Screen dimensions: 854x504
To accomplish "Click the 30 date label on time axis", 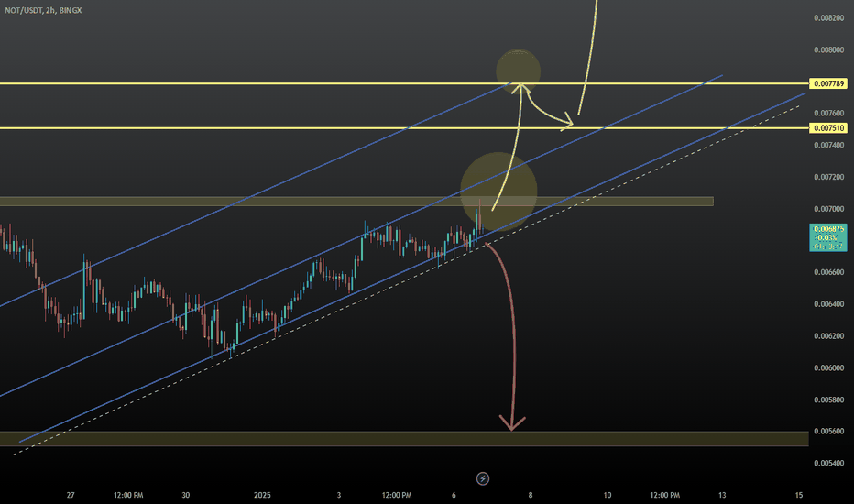I will coord(186,495).
